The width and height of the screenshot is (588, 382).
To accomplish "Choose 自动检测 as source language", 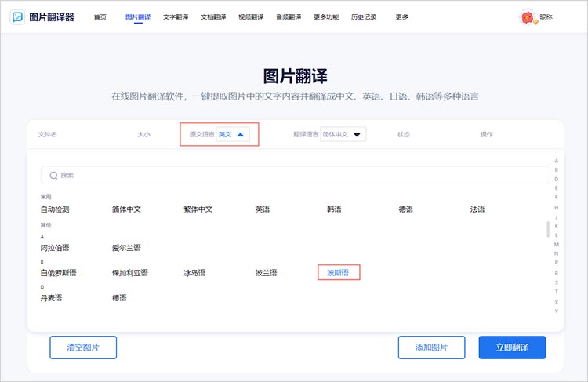I will (55, 209).
